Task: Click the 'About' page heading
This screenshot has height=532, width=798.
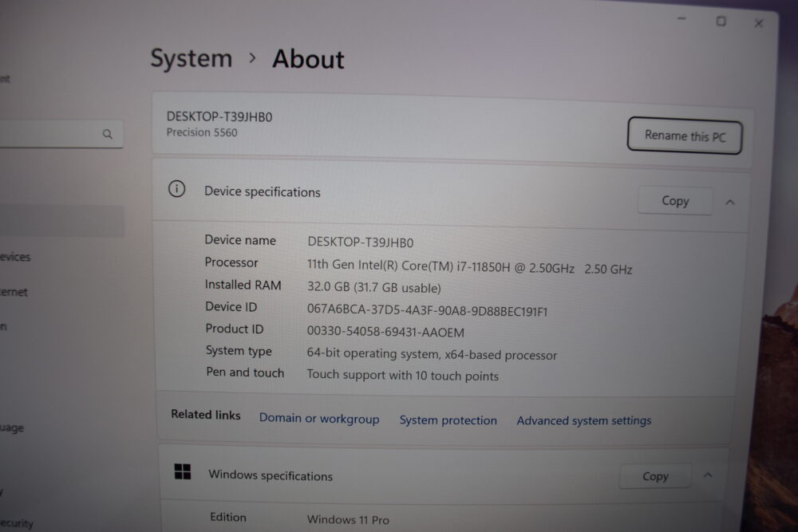Action: (x=308, y=59)
